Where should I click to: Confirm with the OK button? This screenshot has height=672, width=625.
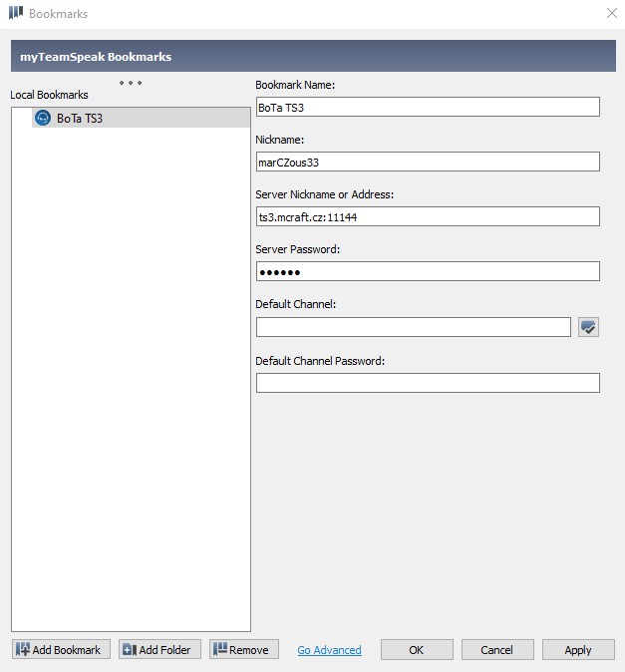(417, 650)
